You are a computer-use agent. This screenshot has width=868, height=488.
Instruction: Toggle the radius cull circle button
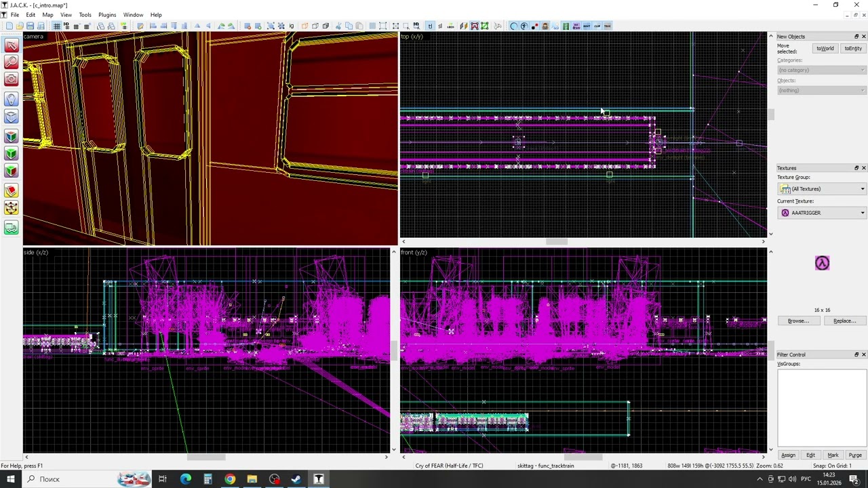(x=514, y=26)
